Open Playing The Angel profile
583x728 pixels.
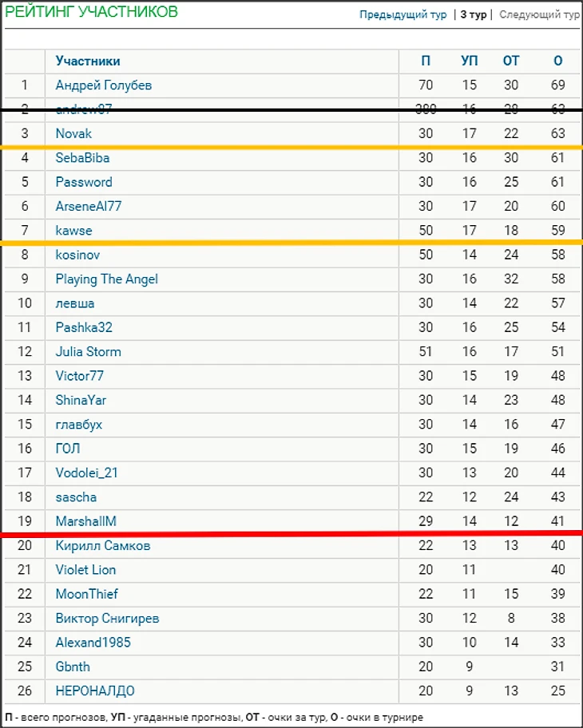point(107,279)
